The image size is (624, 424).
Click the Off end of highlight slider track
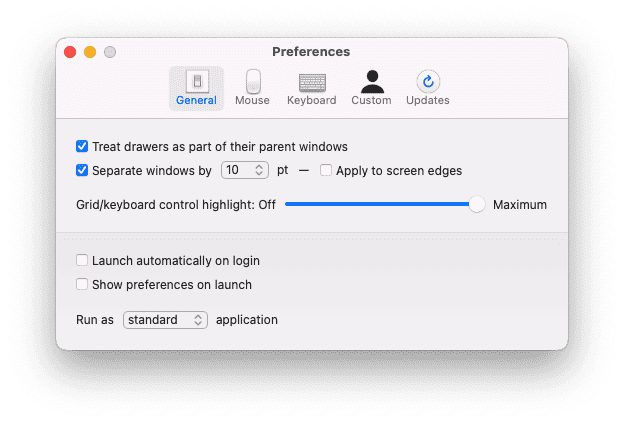pyautogui.click(x=288, y=204)
